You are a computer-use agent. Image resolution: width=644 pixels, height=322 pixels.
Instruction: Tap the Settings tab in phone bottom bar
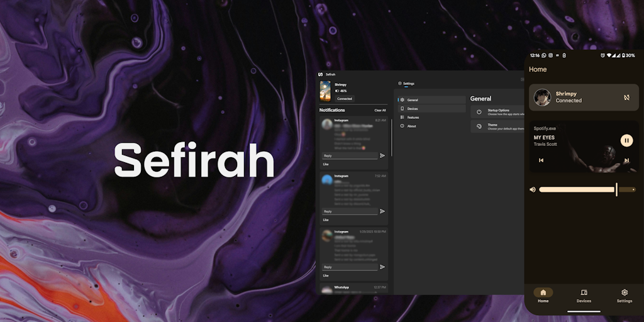pyautogui.click(x=625, y=296)
